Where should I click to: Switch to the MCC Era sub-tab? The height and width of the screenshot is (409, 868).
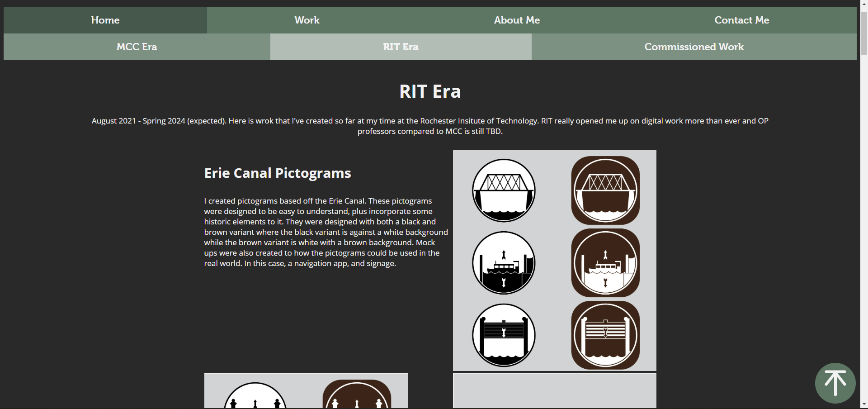(x=137, y=47)
